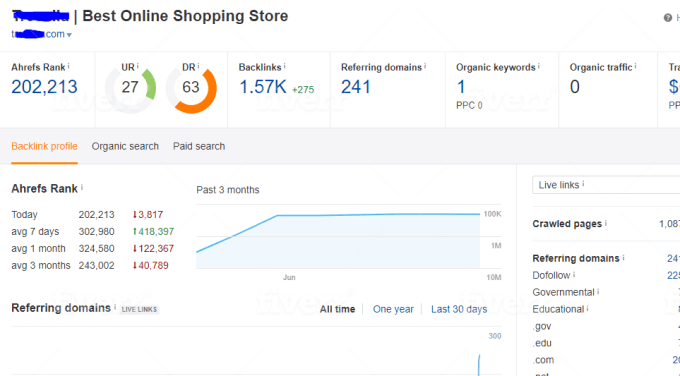680x376 pixels.
Task: Click the Ahrefs Rank chart line area
Action: 338,241
